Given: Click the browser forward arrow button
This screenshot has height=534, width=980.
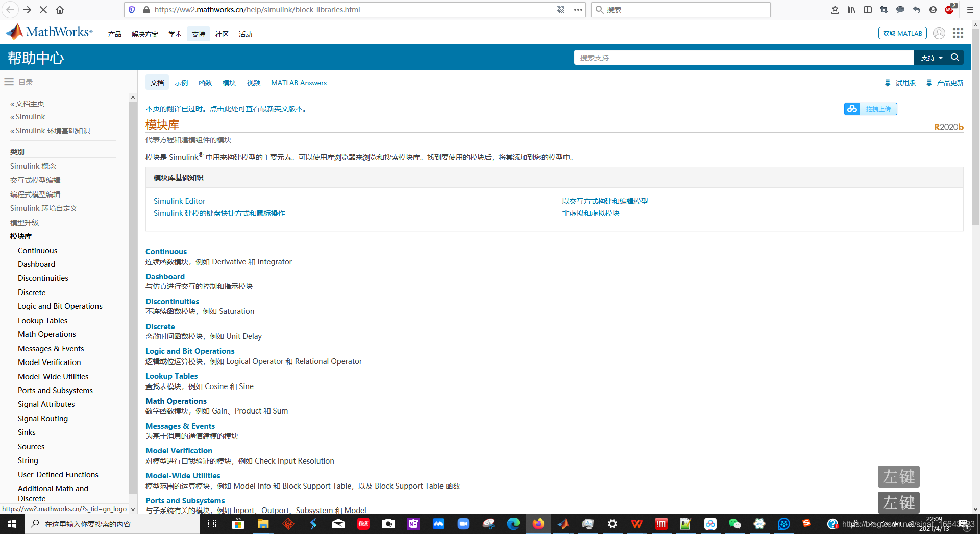Looking at the screenshot, I should click(27, 10).
